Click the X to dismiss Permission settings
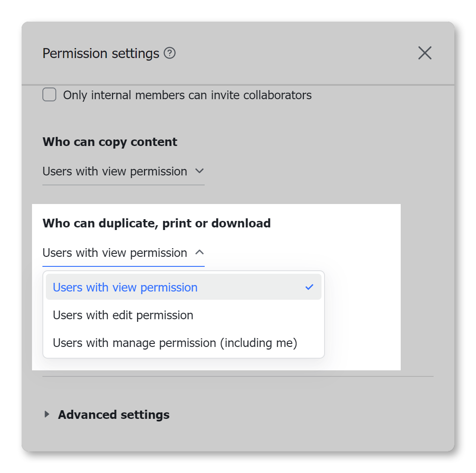The height and width of the screenshot is (473, 476). point(425,53)
